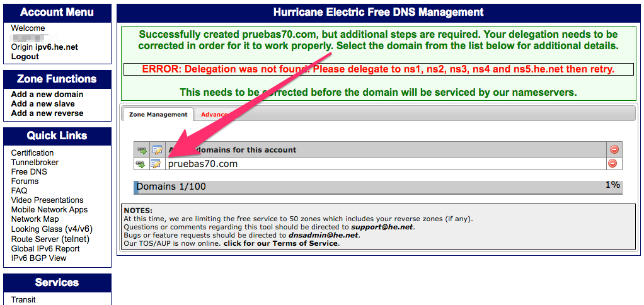
Task: Open IPv6 BGP View link
Action: [x=38, y=258]
